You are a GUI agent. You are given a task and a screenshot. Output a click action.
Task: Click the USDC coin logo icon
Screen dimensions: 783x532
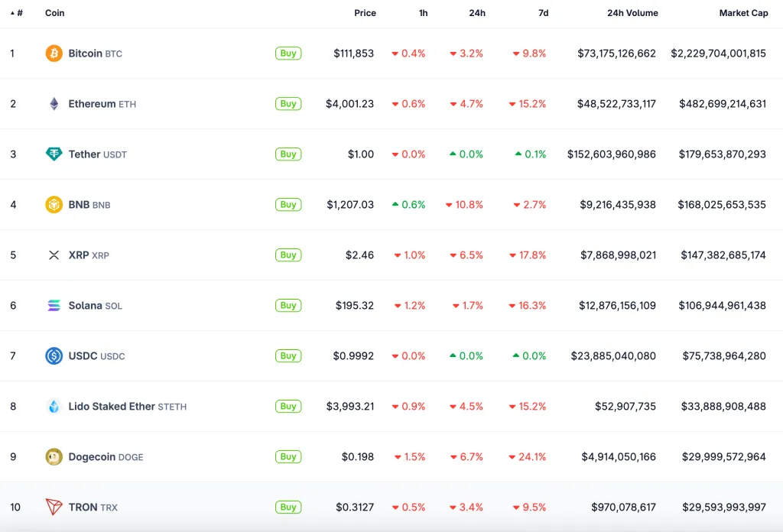(54, 356)
